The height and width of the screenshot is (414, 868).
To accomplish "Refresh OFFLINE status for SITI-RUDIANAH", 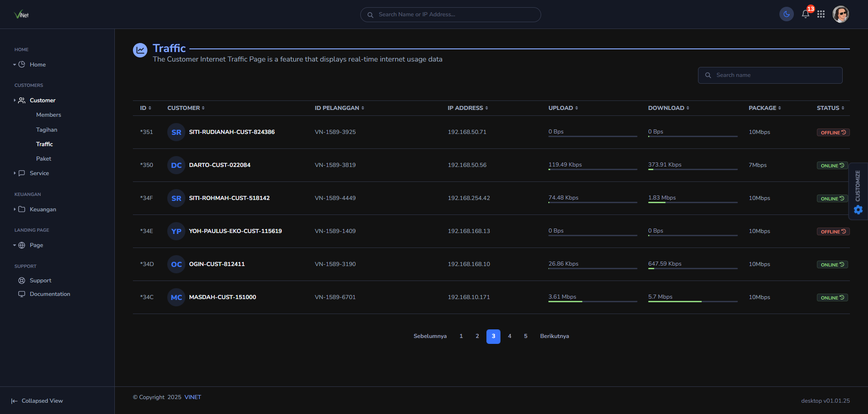I will click(x=844, y=132).
